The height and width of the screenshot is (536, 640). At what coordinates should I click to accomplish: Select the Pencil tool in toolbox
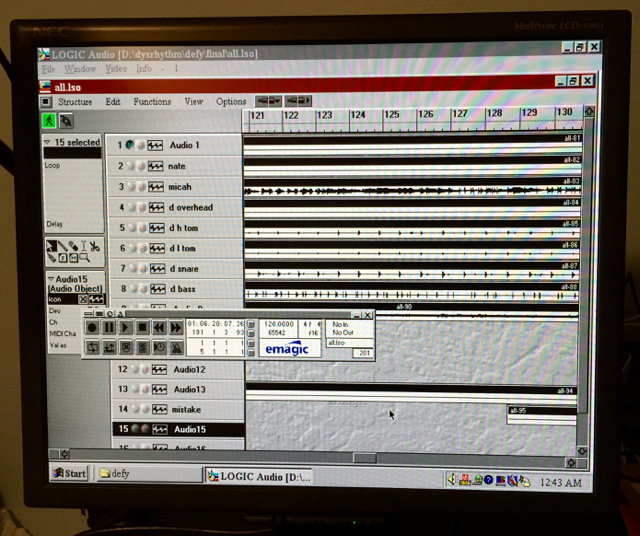(x=62, y=246)
